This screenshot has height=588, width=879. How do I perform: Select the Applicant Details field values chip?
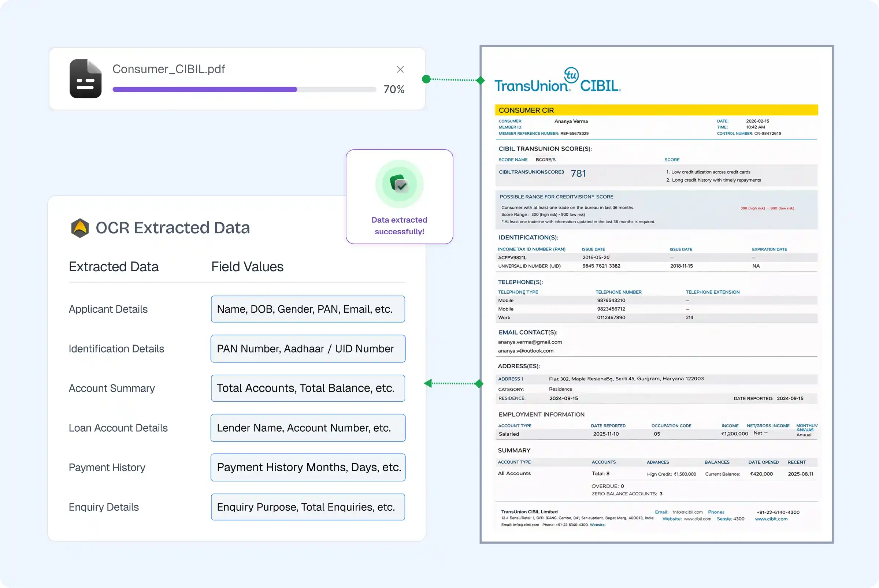coord(308,309)
